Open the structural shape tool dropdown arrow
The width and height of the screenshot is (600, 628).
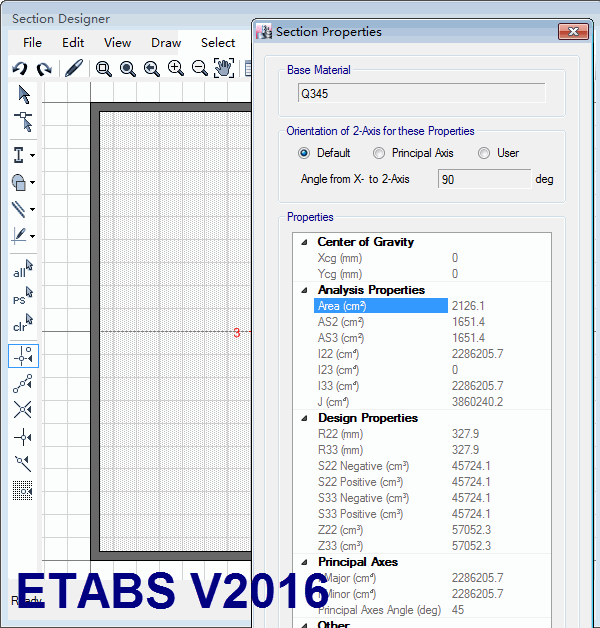pyautogui.click(x=32, y=155)
